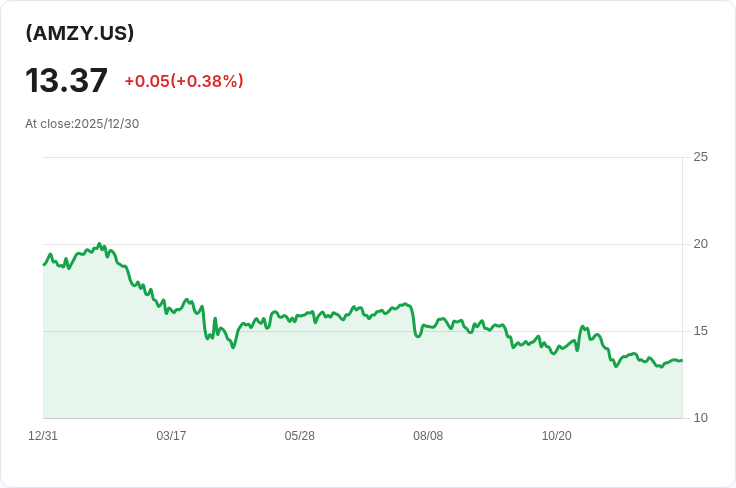Click the 10 y-axis price label
This screenshot has width=736, height=488.
click(700, 418)
